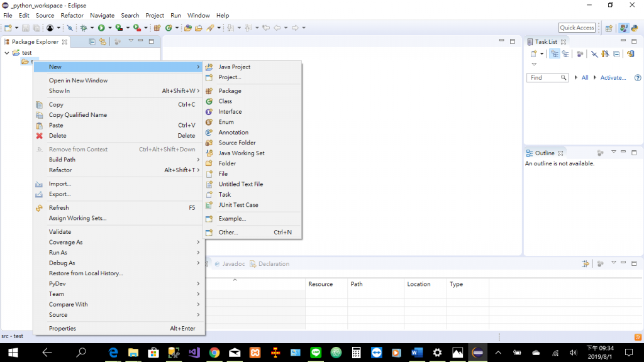
Task: Click the Quick Access search field
Action: point(577,28)
